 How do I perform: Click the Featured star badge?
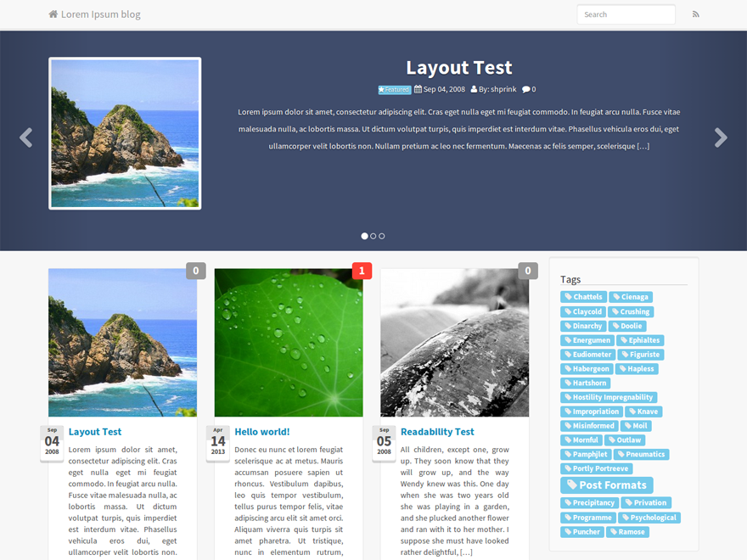point(395,89)
